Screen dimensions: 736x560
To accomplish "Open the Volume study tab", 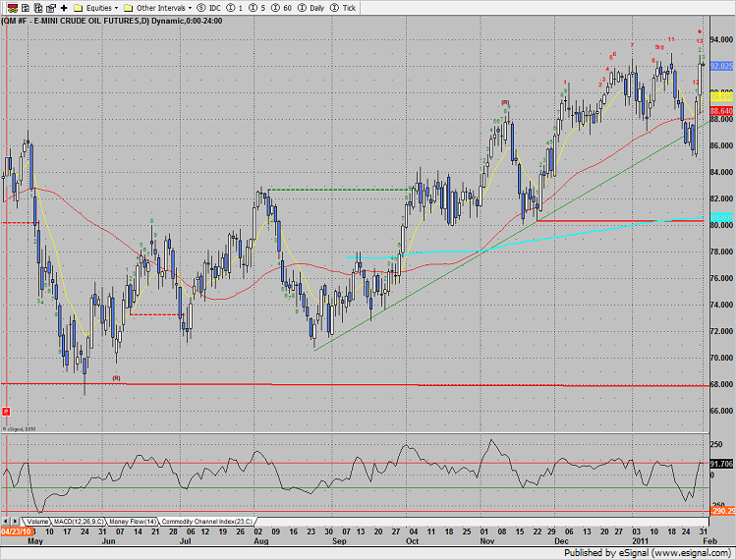I will 37,521.
